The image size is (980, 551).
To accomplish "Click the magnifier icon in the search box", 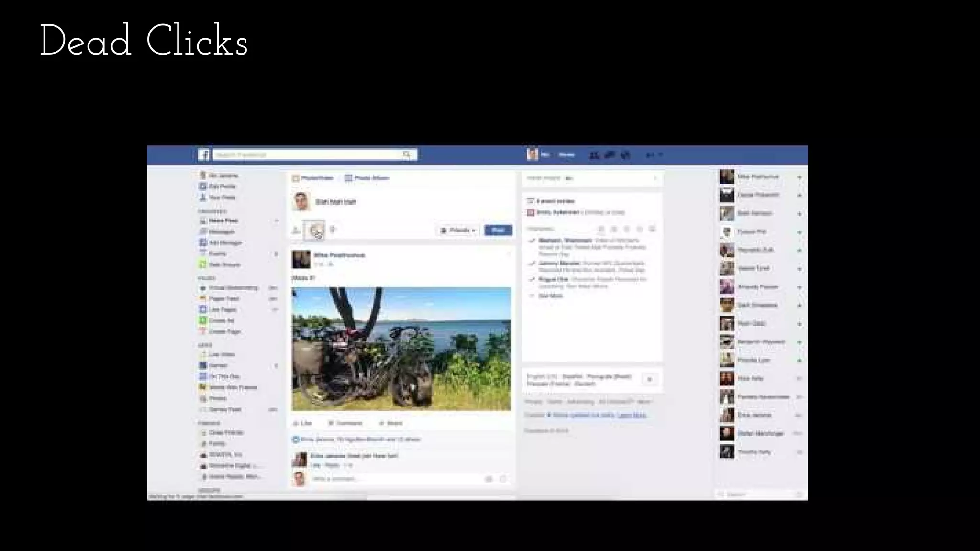I will 407,154.
